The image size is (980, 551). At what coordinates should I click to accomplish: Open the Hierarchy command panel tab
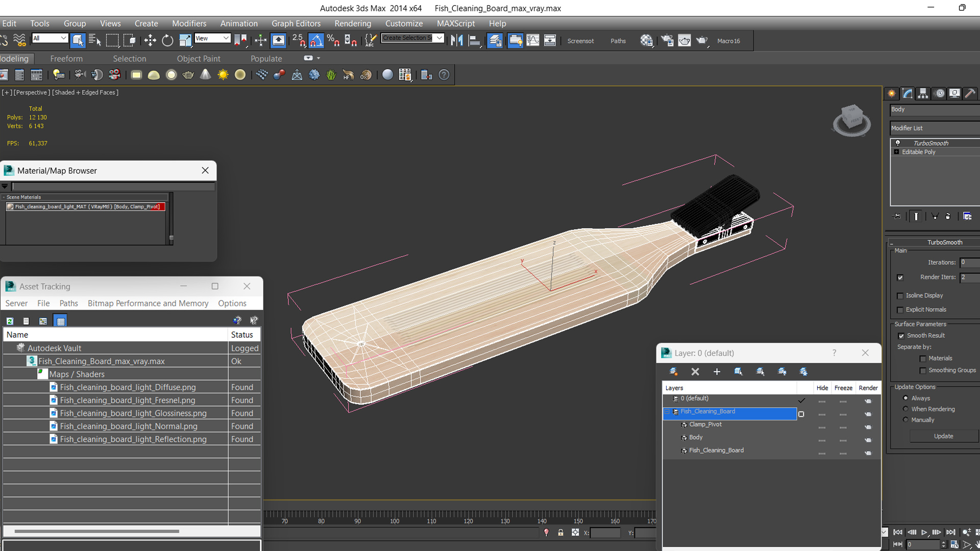(x=923, y=93)
